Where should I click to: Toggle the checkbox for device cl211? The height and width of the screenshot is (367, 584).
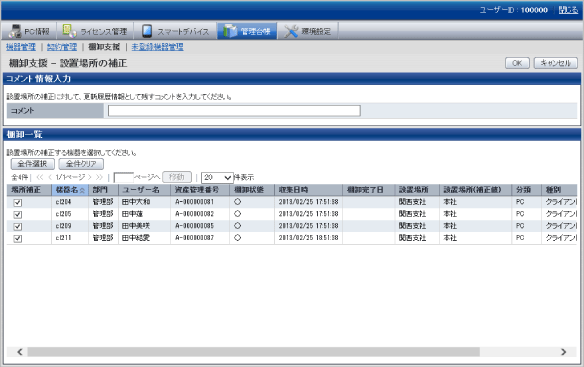point(18,238)
